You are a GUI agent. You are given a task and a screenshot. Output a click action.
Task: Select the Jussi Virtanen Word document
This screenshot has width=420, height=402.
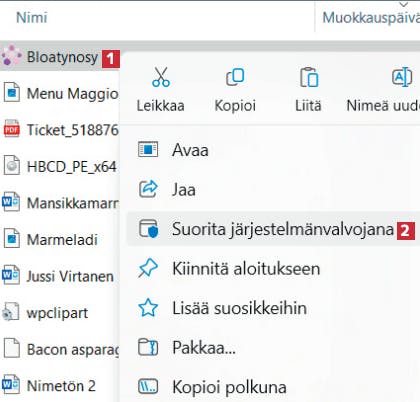tap(60, 276)
